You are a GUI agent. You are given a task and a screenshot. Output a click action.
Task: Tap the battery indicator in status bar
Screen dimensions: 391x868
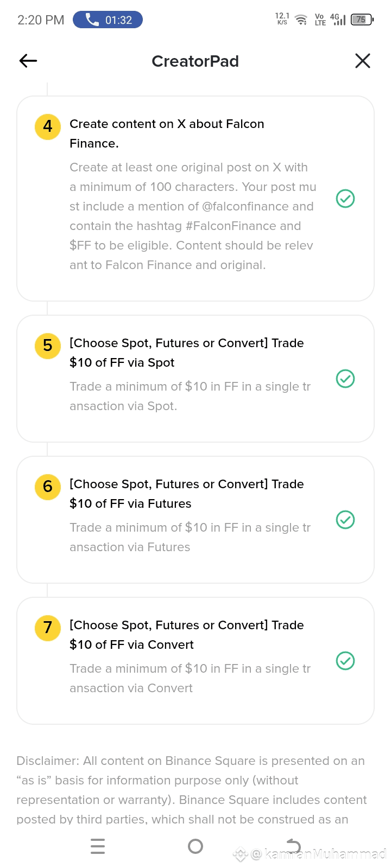[362, 20]
